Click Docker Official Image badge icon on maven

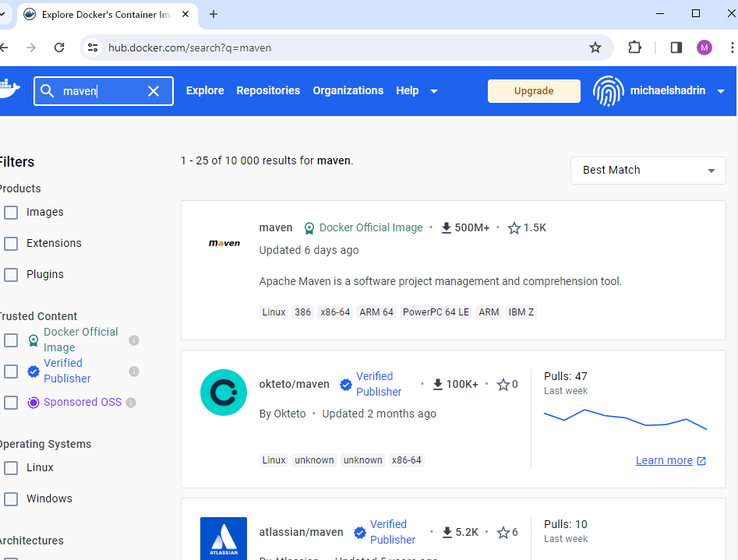pyautogui.click(x=309, y=229)
